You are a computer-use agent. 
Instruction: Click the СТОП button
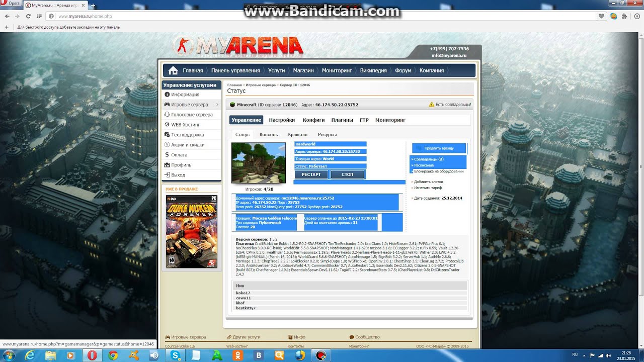tap(347, 174)
